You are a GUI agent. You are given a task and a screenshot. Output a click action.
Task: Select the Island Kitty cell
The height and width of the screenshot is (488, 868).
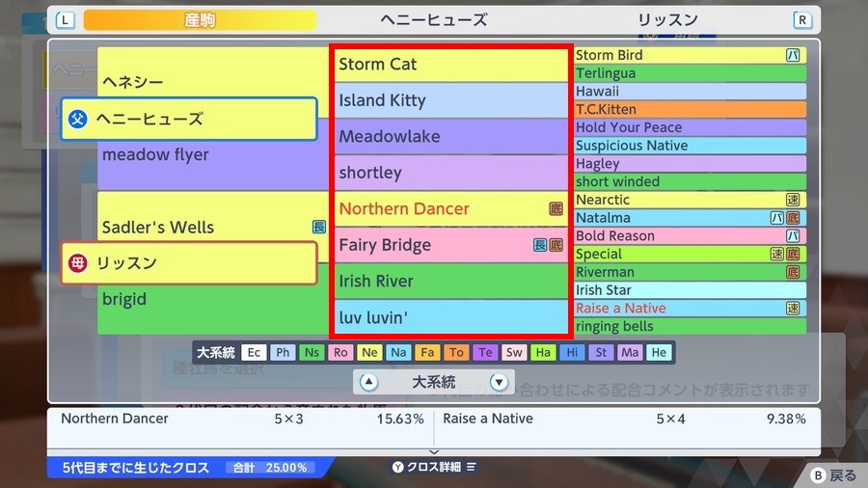click(451, 100)
